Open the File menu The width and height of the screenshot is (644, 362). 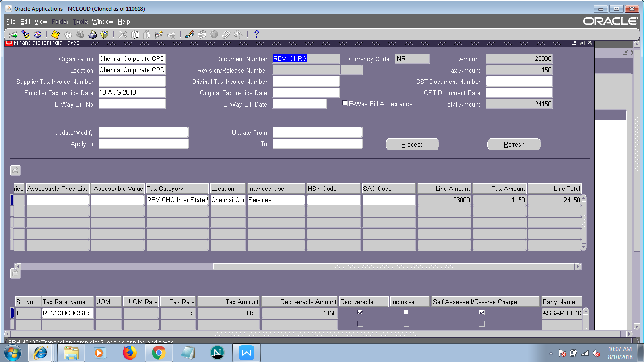pos(10,22)
